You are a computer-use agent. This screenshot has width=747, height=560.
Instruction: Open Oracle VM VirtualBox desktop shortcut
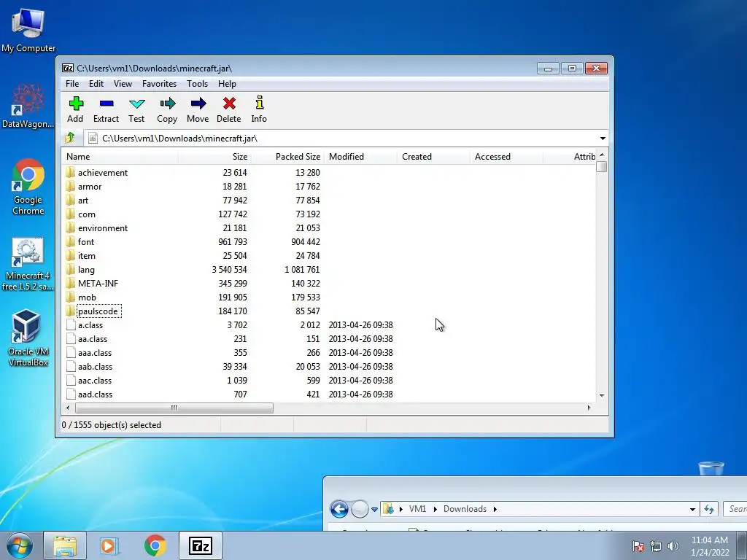pos(28,337)
